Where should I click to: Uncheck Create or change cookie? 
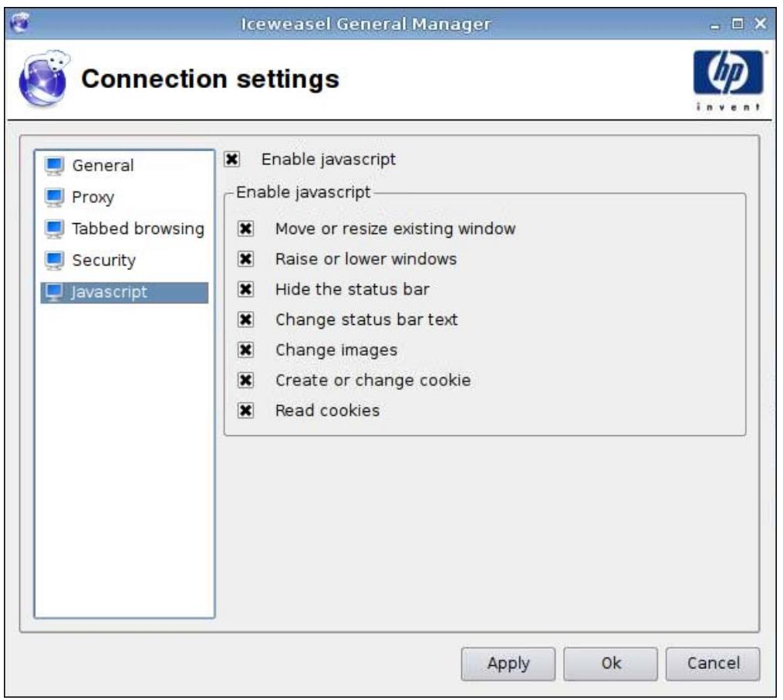245,380
